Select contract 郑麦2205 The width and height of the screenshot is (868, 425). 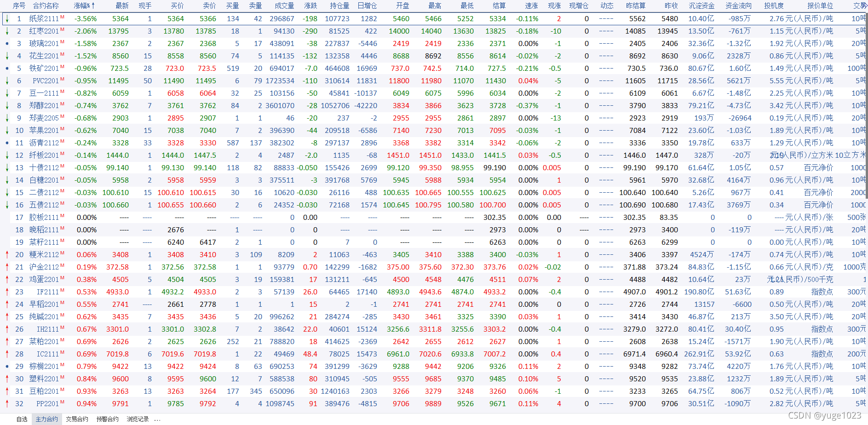pos(44,118)
